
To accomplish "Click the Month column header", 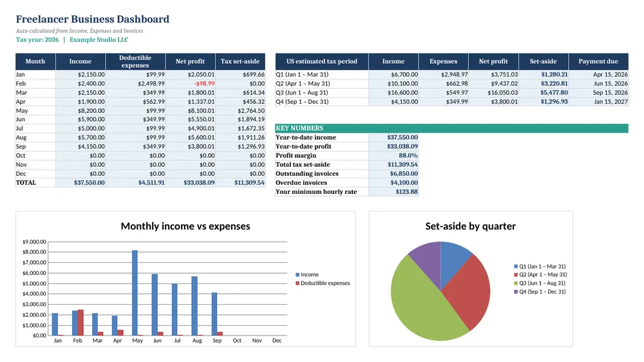I will coord(35,61).
